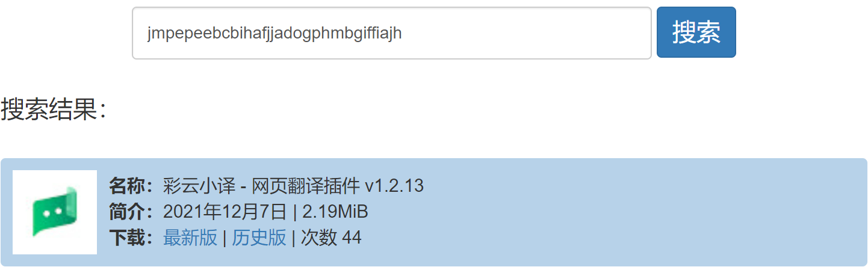Viewport: 868px width, 267px height.
Task: Click the 彩云小译 - 网页翻译插件 title text
Action: [x=262, y=186]
